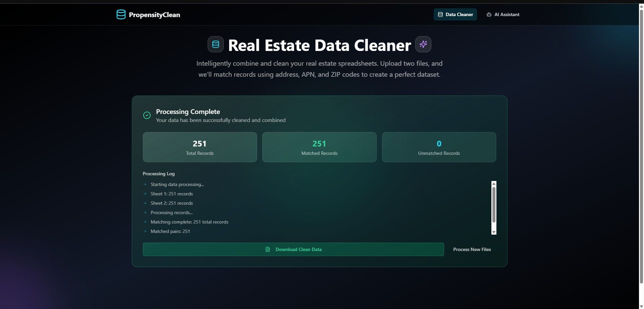
Task: Click the Processing Log heading
Action: pyautogui.click(x=159, y=174)
